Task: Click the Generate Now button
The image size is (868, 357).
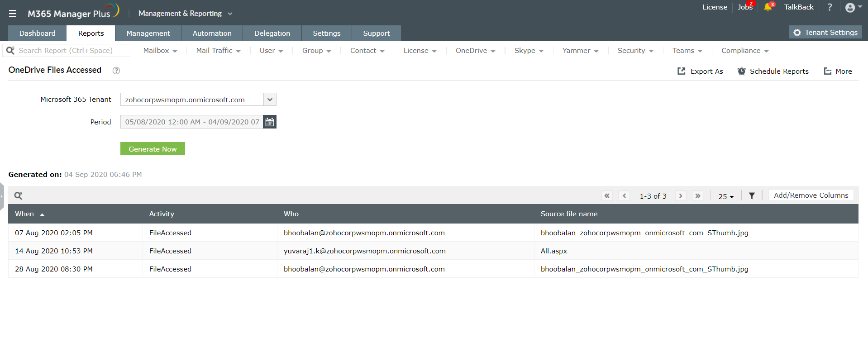Action: (153, 149)
